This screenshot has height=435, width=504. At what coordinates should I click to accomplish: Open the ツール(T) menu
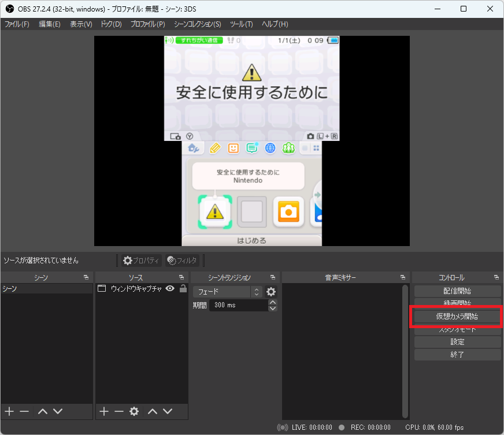(242, 24)
